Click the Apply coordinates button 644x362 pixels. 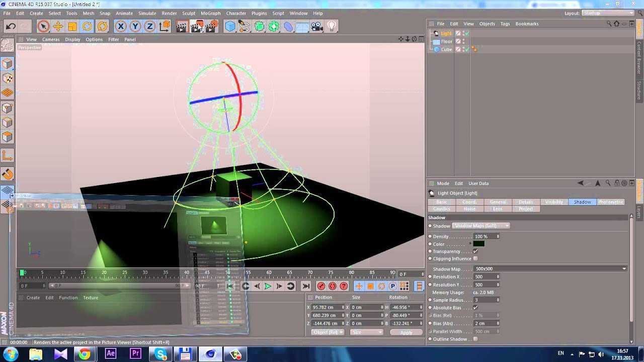[x=406, y=332]
